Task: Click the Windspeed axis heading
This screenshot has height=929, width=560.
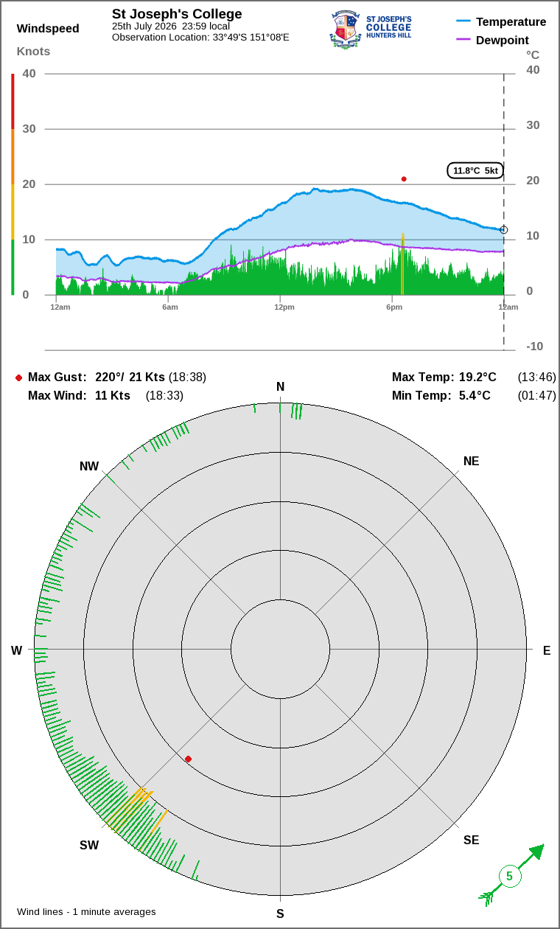Action: coord(48,29)
